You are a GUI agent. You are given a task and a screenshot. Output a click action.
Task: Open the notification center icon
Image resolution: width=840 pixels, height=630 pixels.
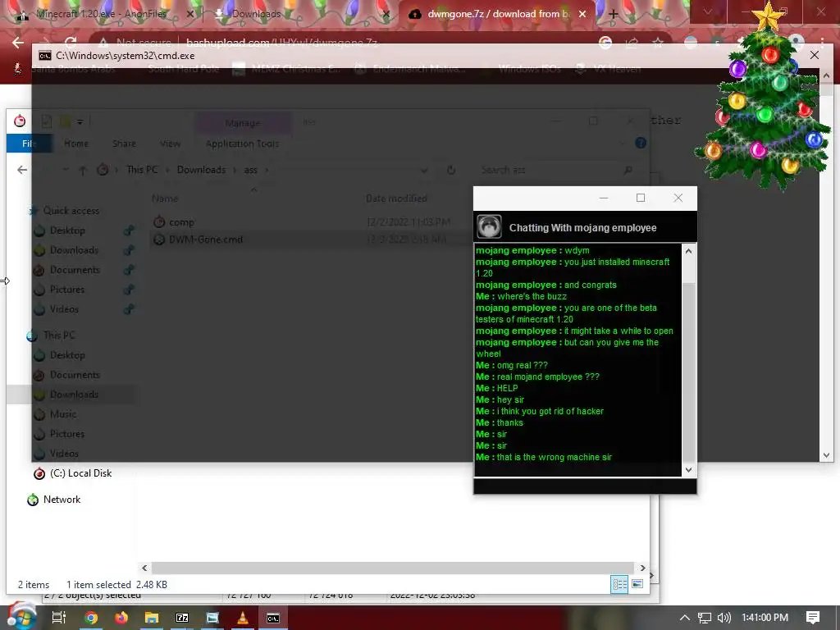(813, 618)
